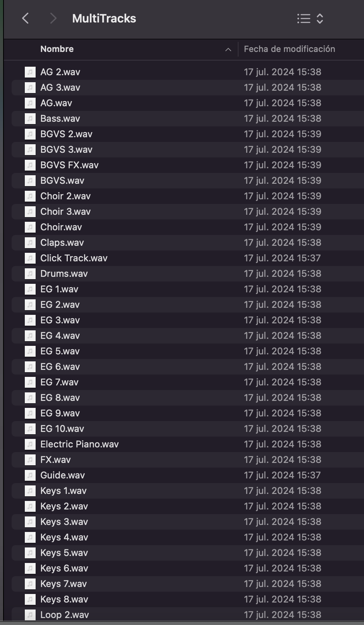364x625 pixels.
Task: Click the Loop 2.wav file name
Action: (x=64, y=615)
